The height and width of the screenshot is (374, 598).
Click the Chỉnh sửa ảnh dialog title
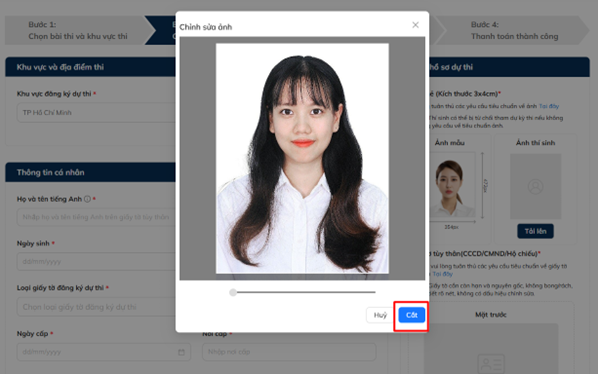click(x=206, y=27)
